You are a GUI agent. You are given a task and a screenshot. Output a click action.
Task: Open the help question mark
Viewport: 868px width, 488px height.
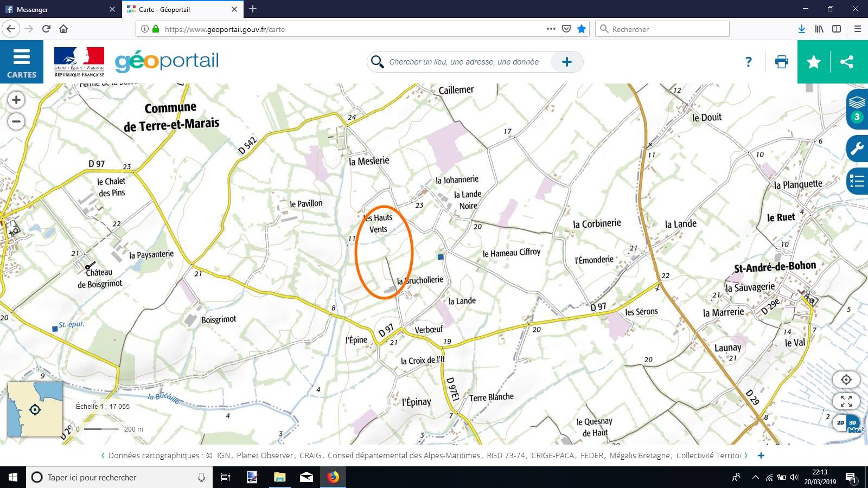coord(749,62)
